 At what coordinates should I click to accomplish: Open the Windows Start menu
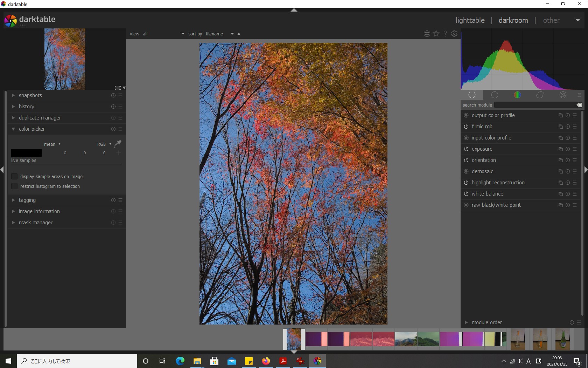coord(8,361)
